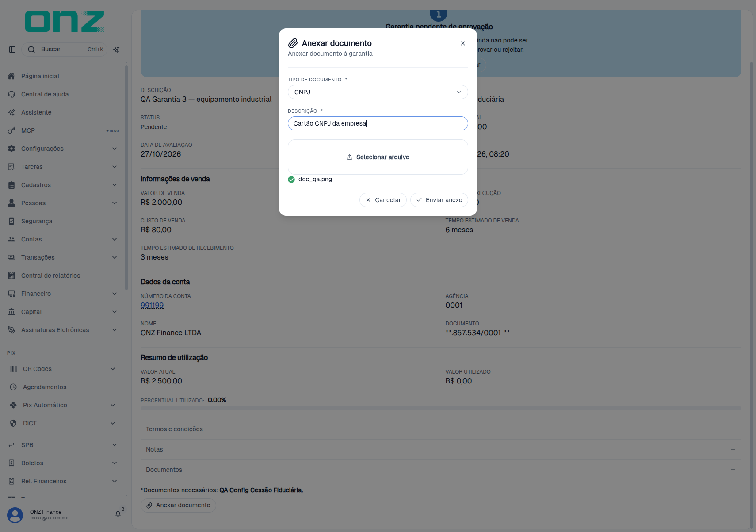Click the notifications bell icon
The image size is (756, 532).
click(118, 514)
